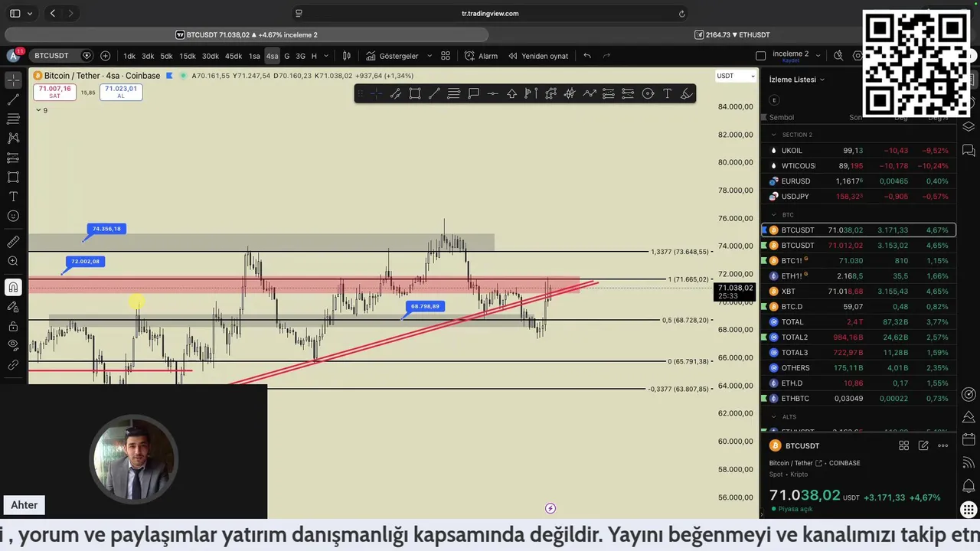Select up arrow in floating drawing toolbar
The width and height of the screenshot is (980, 551).
[x=511, y=93]
